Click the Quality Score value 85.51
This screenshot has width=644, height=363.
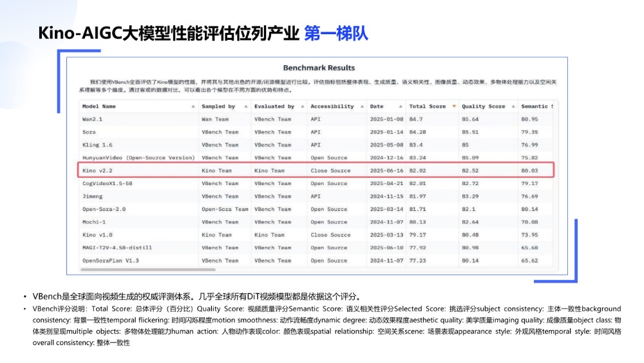click(x=470, y=132)
